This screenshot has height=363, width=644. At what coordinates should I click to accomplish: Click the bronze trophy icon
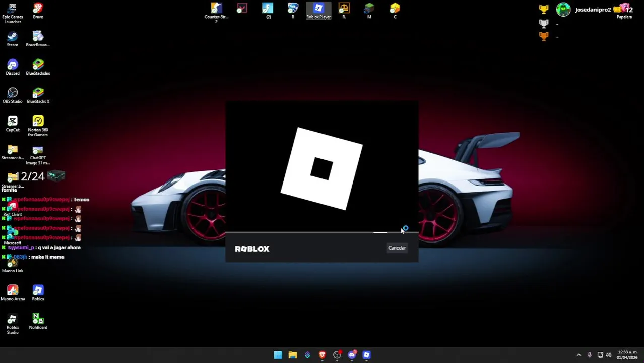tap(543, 36)
